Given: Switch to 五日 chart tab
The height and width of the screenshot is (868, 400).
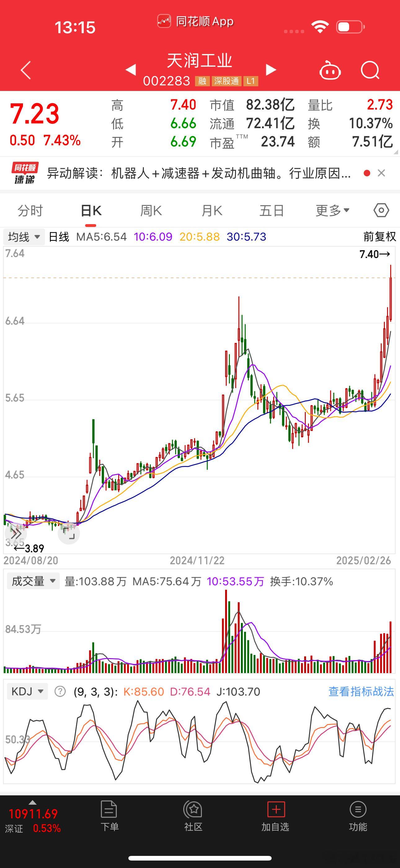Looking at the screenshot, I should click(x=272, y=210).
